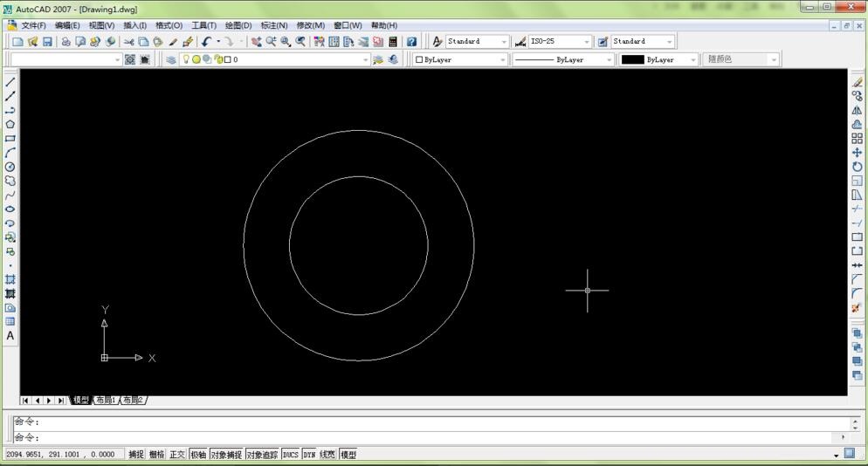Select the Line tool in draw toolbar

click(10, 82)
